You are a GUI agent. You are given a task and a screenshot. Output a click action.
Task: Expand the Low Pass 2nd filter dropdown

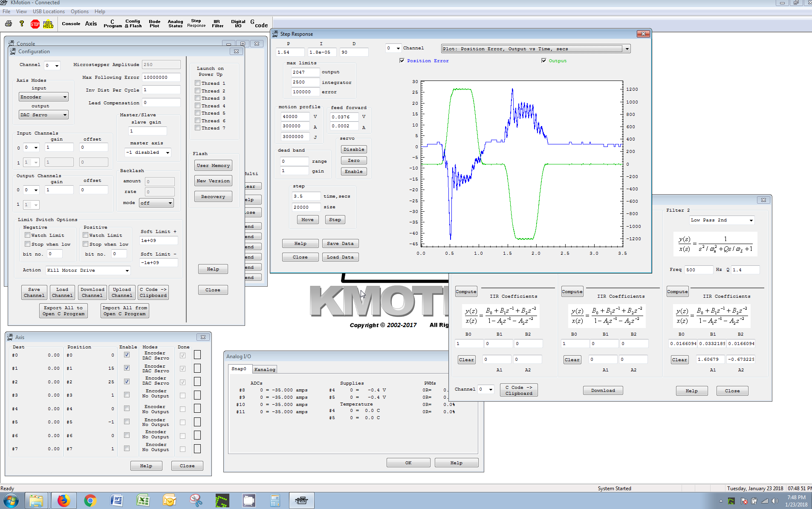[751, 220]
